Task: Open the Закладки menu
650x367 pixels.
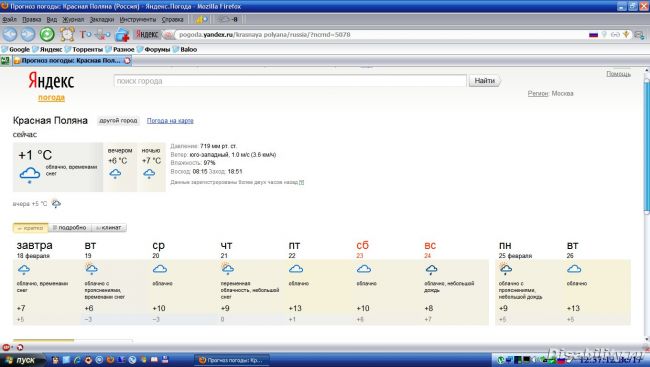Action: coord(102,19)
